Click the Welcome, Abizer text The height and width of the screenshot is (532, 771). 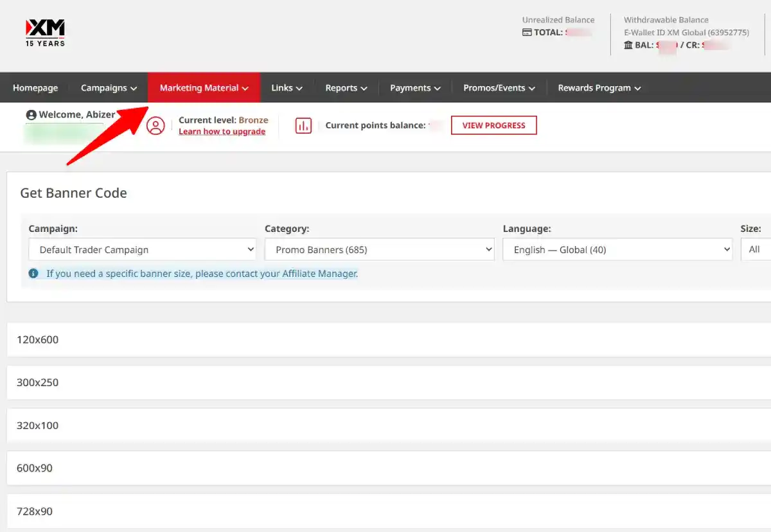[77, 115]
